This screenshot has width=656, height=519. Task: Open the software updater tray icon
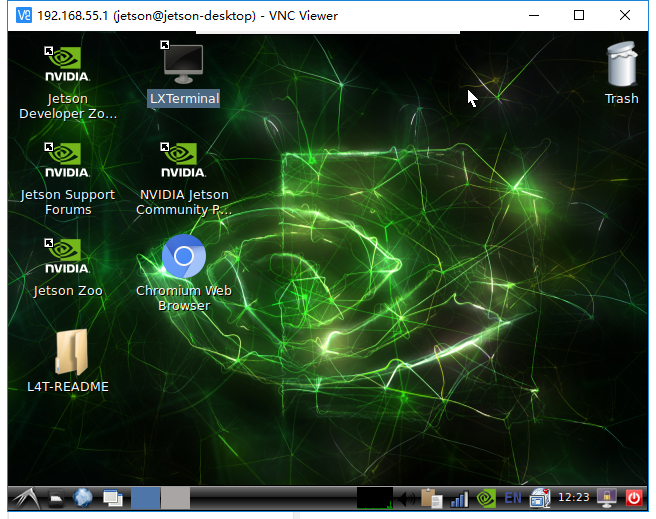(x=540, y=498)
